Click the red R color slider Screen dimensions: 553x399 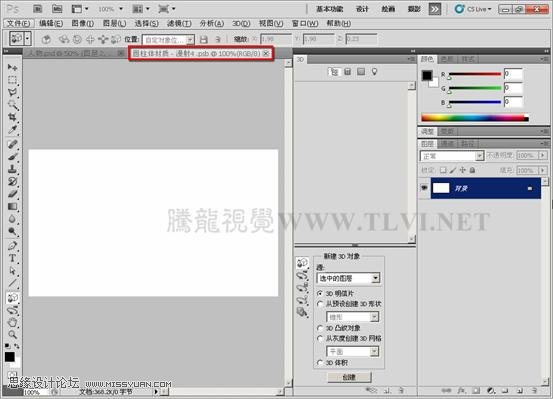[x=475, y=74]
